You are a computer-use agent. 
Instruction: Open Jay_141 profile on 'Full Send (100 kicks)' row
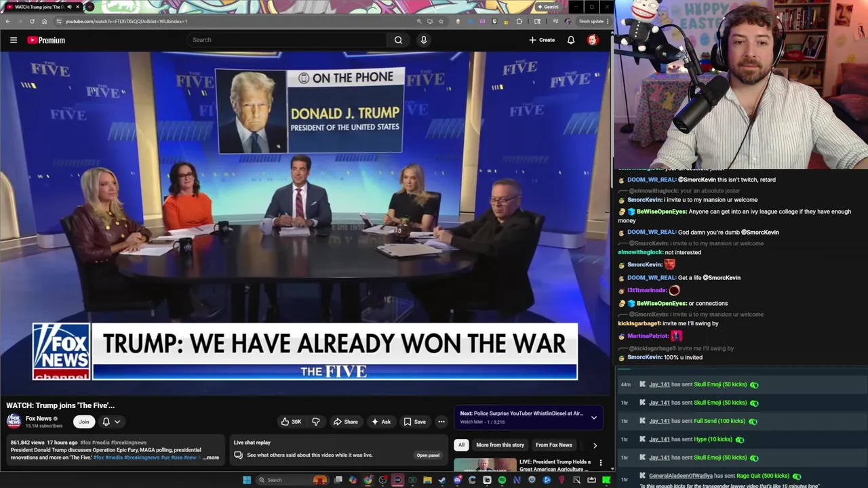click(659, 421)
